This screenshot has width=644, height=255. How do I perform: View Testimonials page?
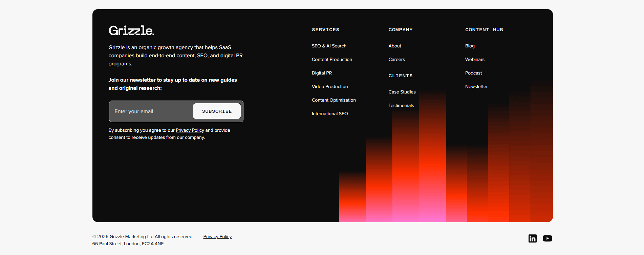point(401,105)
